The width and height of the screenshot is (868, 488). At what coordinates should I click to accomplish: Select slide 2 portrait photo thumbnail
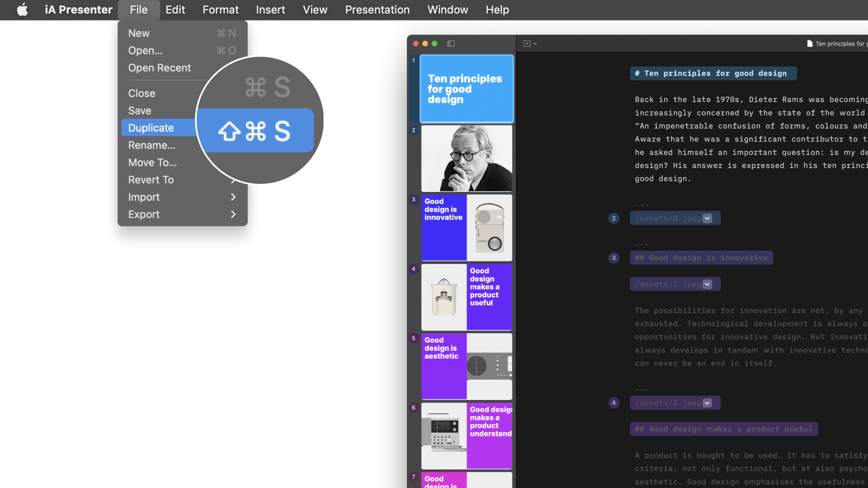coord(467,158)
